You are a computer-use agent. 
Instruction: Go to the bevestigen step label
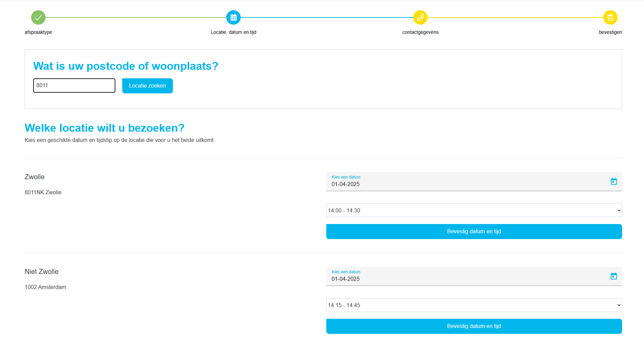tap(610, 32)
